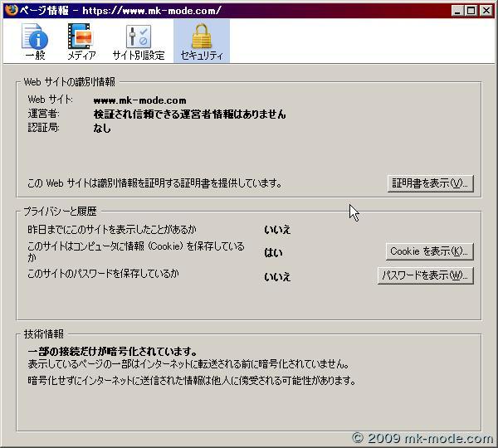This screenshot has height=448, width=498.
Task: Click the 運営者 verified owner information text
Action: (x=189, y=114)
